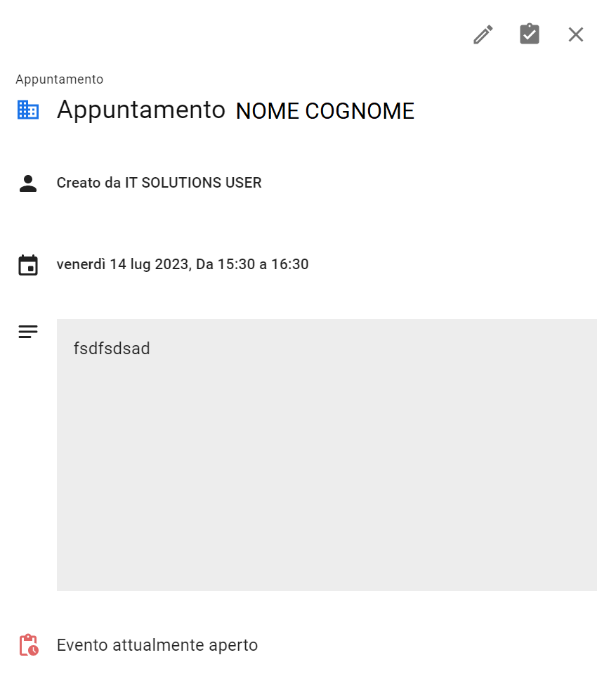Select the Creato da IT SOLUTIONS USER line

(159, 183)
